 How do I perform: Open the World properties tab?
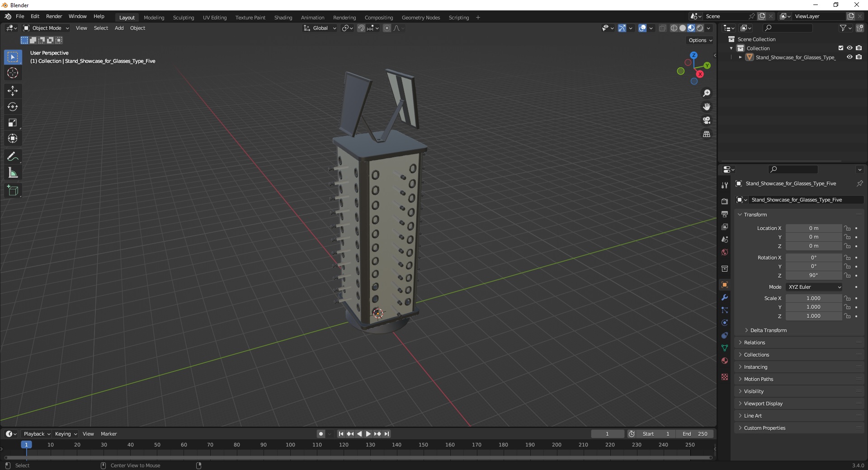coord(725,252)
